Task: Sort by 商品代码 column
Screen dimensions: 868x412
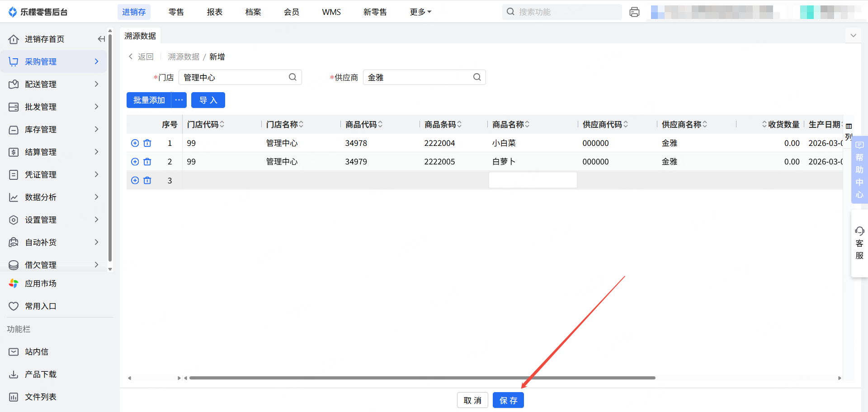Action: pos(380,124)
